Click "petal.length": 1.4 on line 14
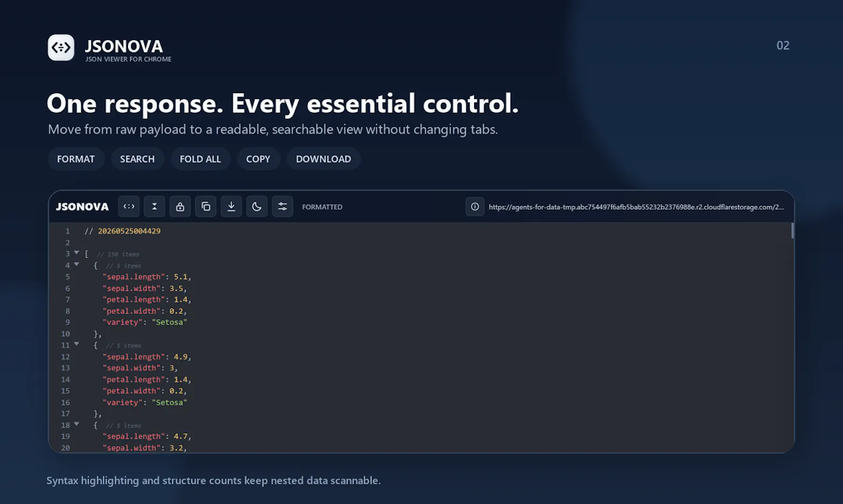The width and height of the screenshot is (843, 504). 146,380
